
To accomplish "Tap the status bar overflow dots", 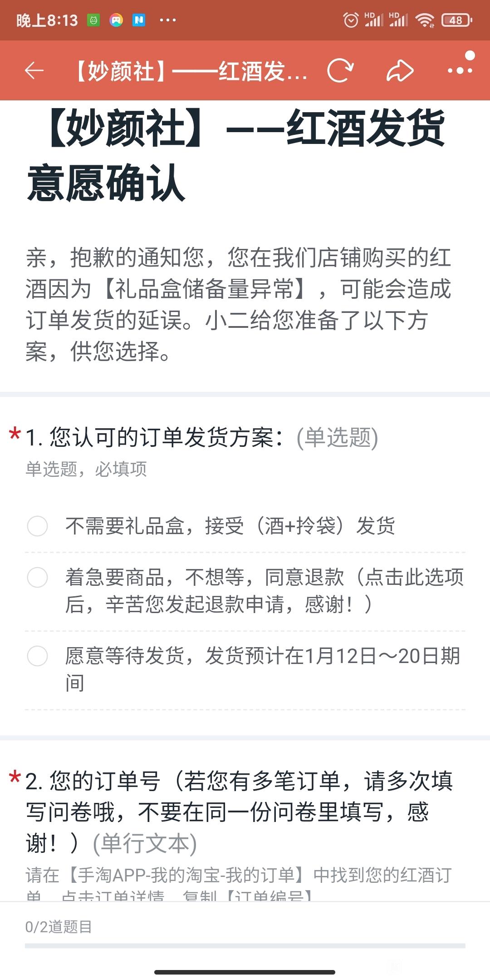I will pyautogui.click(x=167, y=20).
